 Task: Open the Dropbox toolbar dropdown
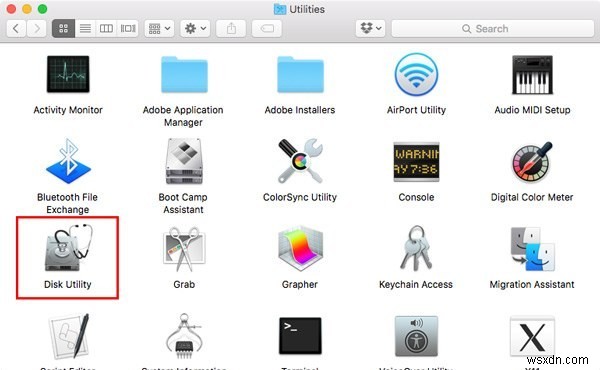point(370,28)
